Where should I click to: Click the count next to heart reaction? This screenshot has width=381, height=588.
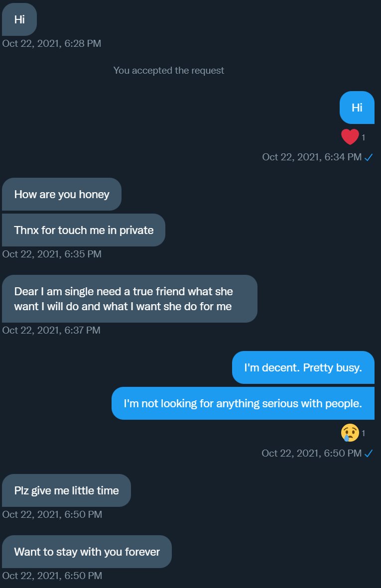[364, 137]
